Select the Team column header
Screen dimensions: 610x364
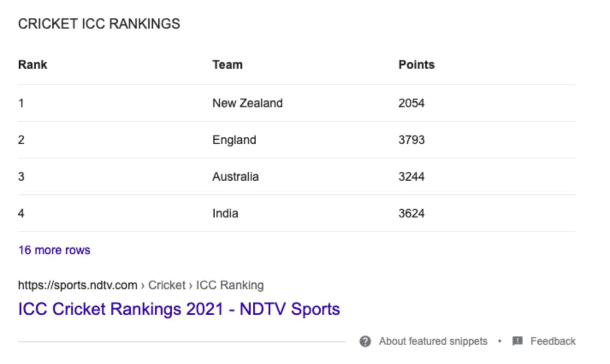click(x=228, y=65)
